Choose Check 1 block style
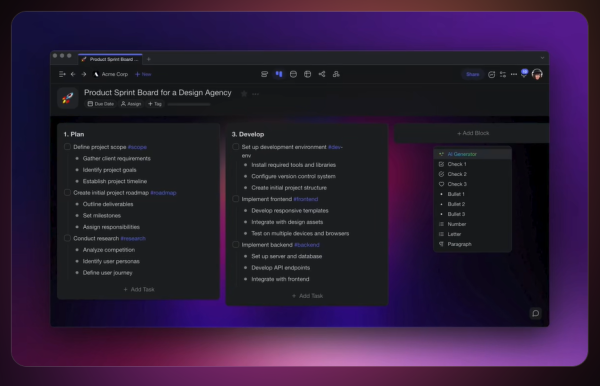The width and height of the screenshot is (600, 386). coord(473,164)
